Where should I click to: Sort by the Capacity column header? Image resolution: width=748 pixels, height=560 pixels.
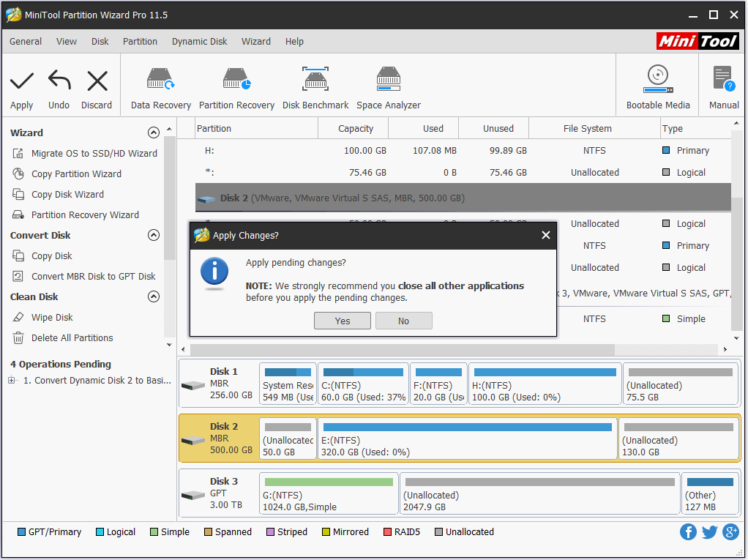354,129
